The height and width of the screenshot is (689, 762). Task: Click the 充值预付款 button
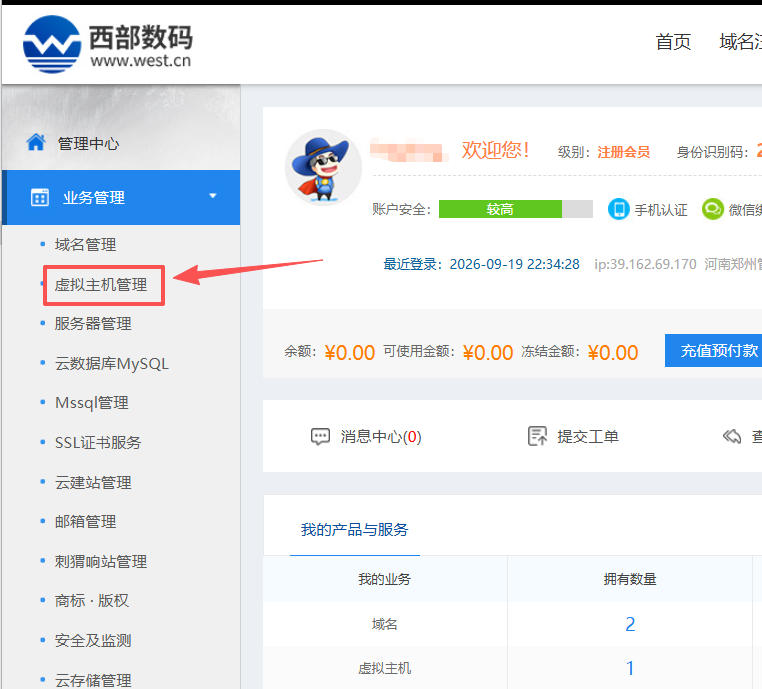click(x=713, y=350)
